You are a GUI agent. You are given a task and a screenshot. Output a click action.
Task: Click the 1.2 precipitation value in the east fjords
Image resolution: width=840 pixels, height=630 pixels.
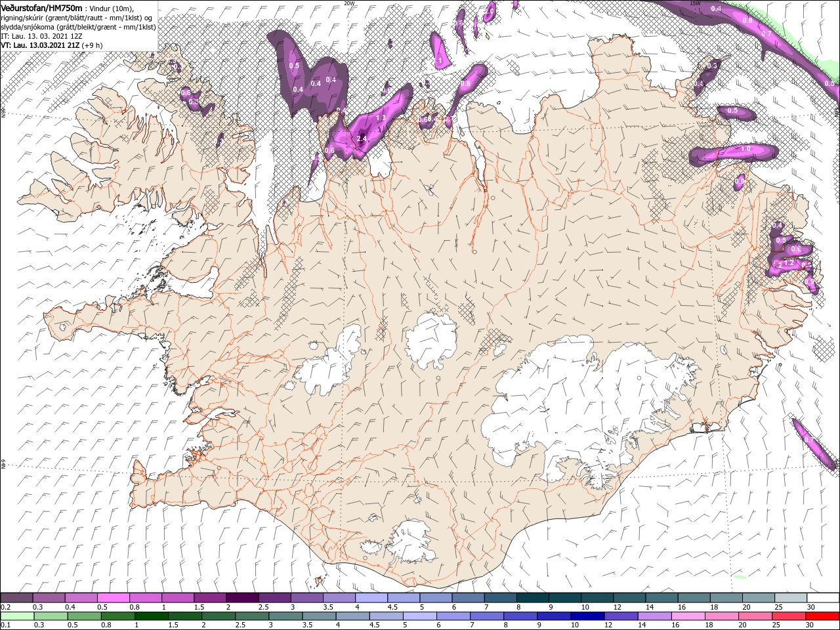pyautogui.click(x=789, y=263)
